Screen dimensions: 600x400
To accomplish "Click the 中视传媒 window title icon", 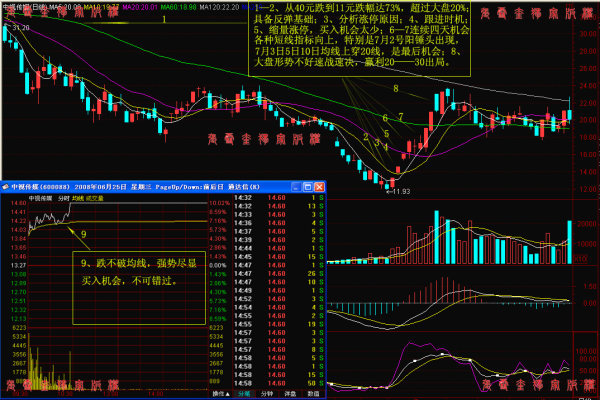I will 5,187.
